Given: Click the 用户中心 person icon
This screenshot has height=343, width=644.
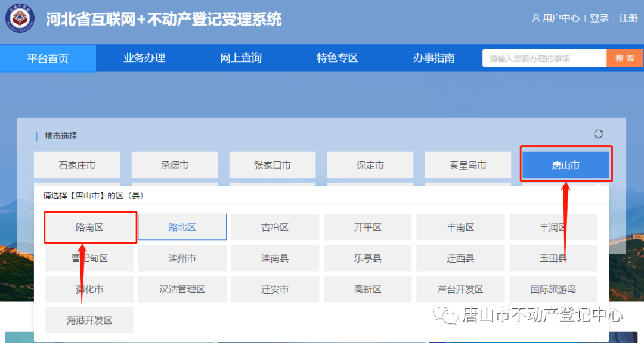Looking at the screenshot, I should tap(535, 18).
